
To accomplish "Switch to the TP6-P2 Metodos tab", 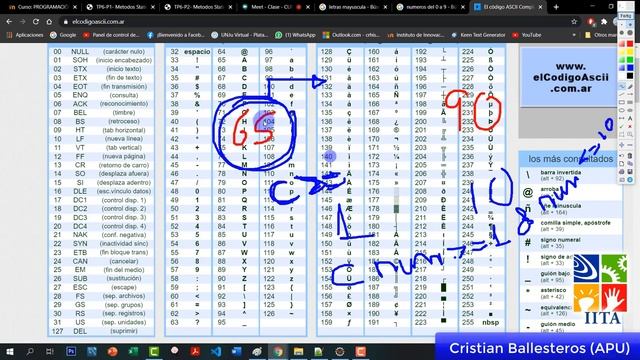I will tap(198, 7).
